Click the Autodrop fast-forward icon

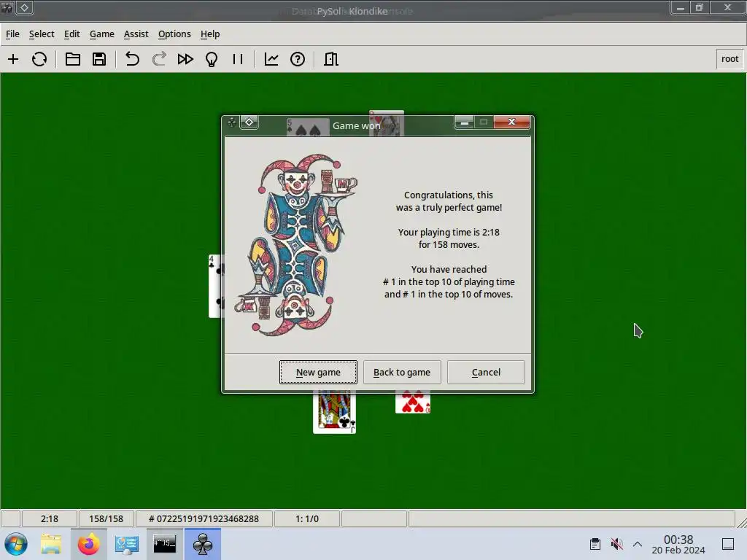[185, 59]
